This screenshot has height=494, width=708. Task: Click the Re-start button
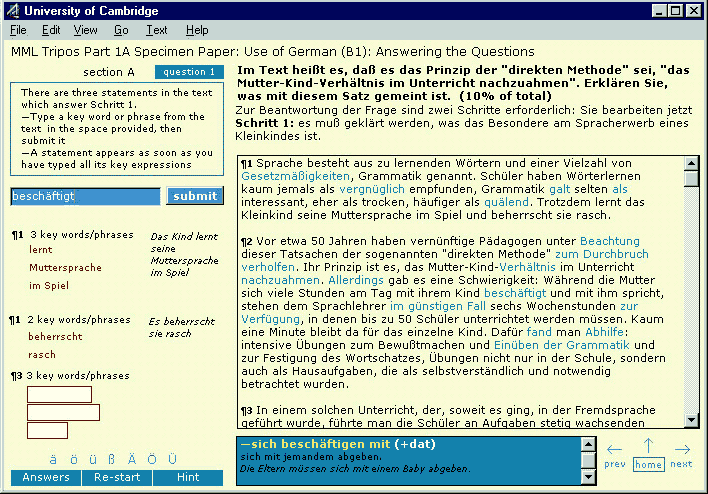pos(117,477)
